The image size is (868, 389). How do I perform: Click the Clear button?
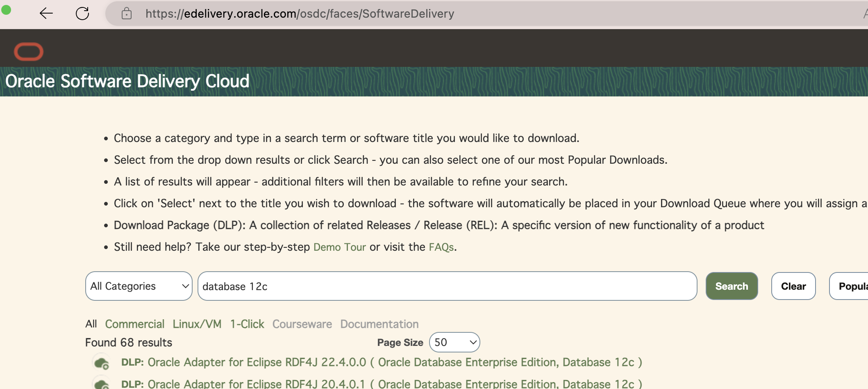point(793,286)
